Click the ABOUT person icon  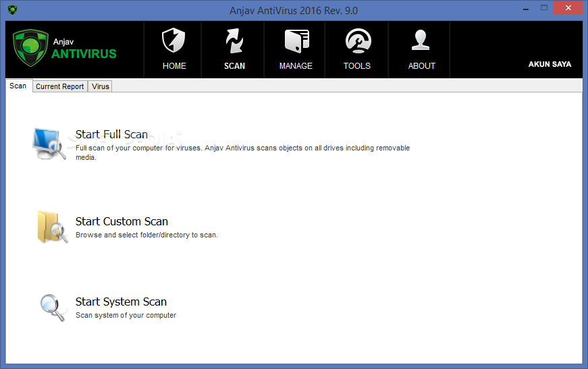[x=421, y=40]
